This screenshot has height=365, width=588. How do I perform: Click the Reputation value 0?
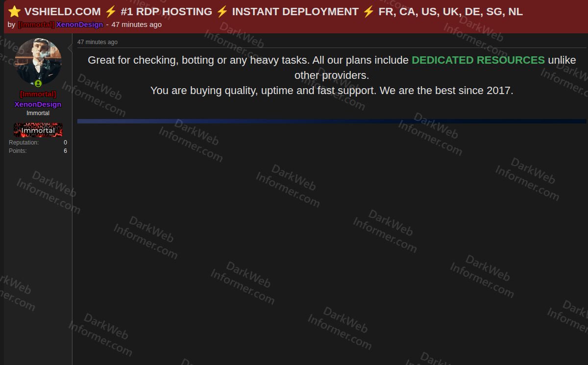(x=65, y=143)
